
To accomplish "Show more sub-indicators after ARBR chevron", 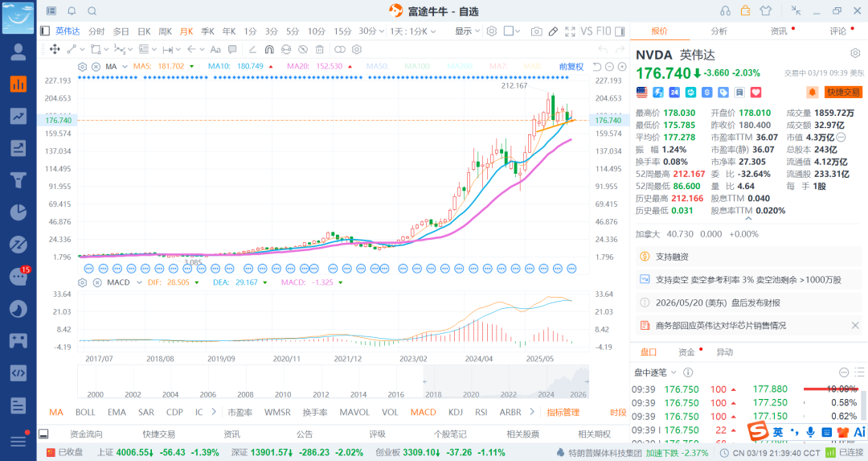I will pyautogui.click(x=532, y=412).
